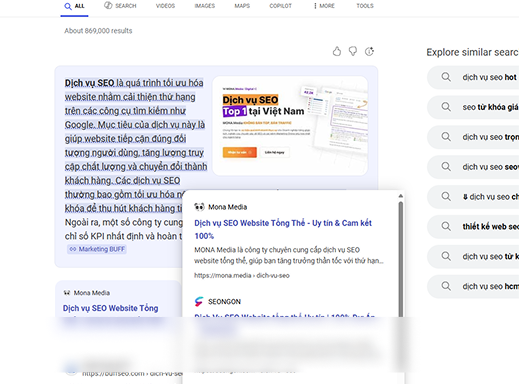Image resolution: width=519 pixels, height=385 pixels.
Task: Expand the MORE menu
Action: [x=324, y=6]
